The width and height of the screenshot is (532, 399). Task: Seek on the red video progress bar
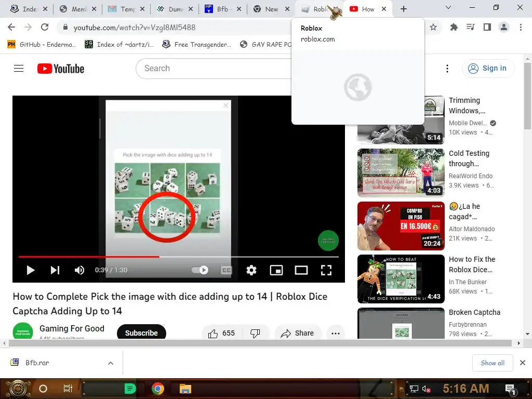point(89,257)
